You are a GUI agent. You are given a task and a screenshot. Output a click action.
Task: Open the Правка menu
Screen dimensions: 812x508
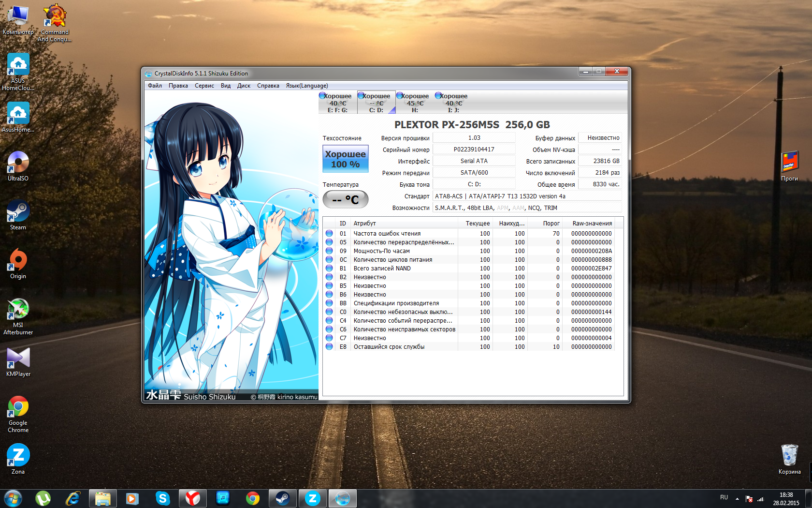(x=178, y=86)
